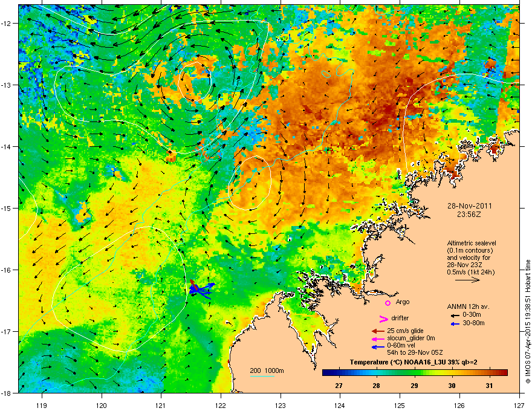Click latitude axis label -18
The width and height of the screenshot is (532, 411).
(7, 393)
